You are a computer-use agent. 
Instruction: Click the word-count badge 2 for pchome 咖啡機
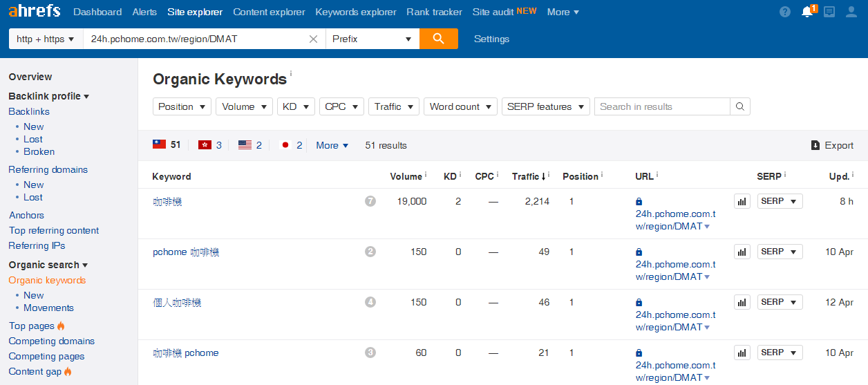click(370, 252)
